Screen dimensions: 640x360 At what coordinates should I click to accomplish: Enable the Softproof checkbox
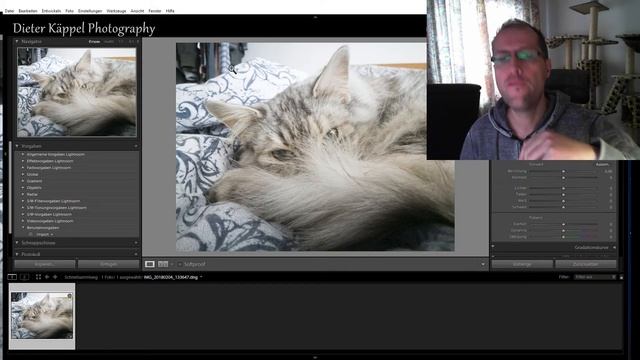(x=180, y=264)
